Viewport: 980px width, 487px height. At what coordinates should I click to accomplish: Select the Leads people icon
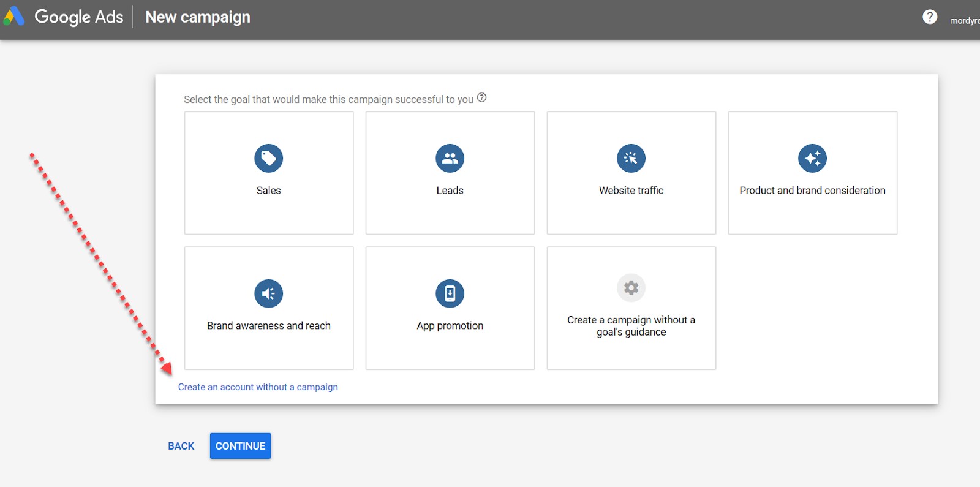[450, 158]
